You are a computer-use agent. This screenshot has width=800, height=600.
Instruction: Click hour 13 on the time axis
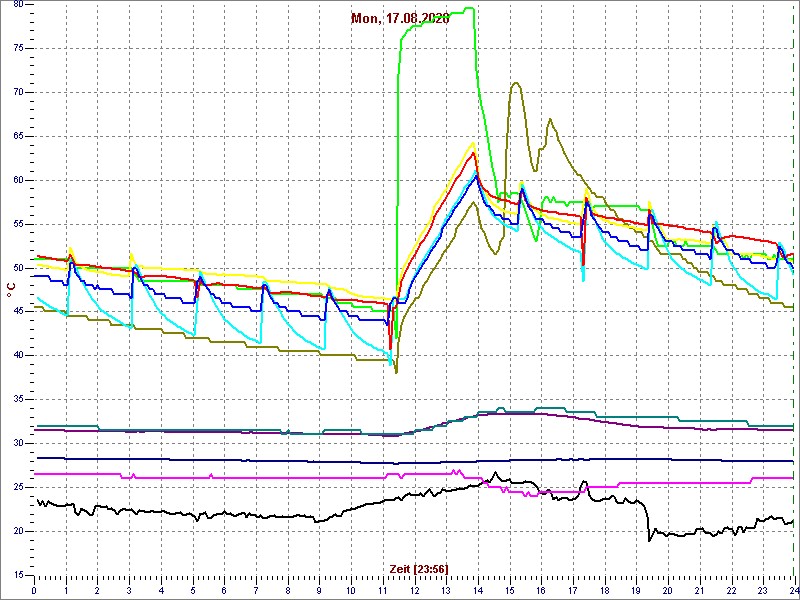(x=446, y=590)
